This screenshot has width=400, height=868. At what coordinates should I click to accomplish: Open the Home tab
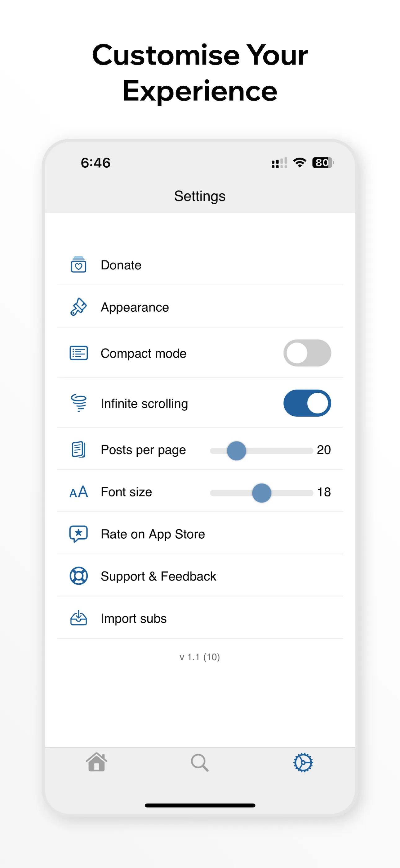pos(97,762)
